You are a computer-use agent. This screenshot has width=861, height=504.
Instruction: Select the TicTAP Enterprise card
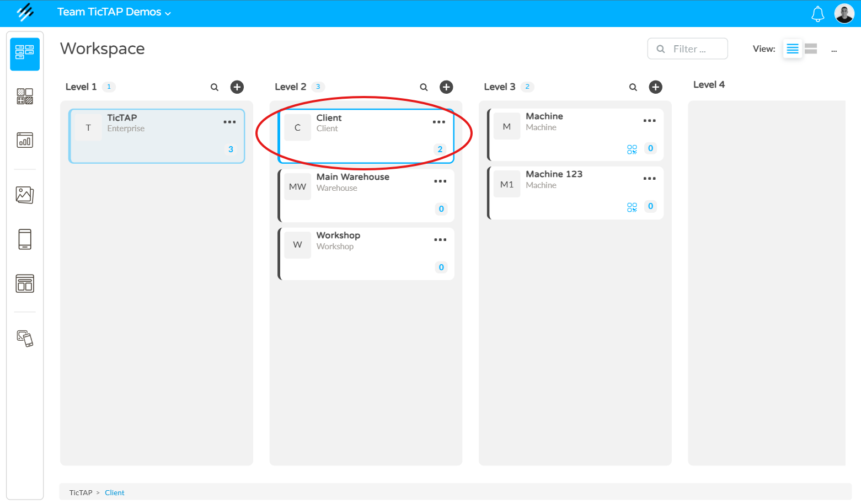click(x=157, y=136)
